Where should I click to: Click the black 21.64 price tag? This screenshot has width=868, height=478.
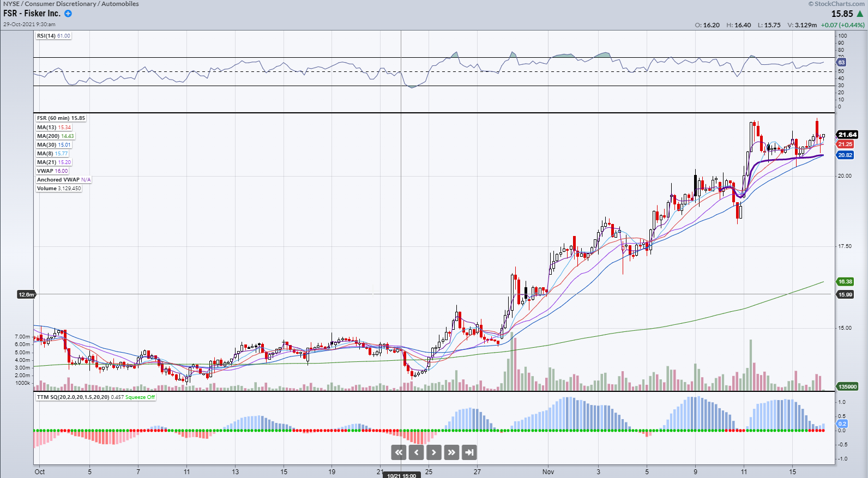tap(847, 135)
